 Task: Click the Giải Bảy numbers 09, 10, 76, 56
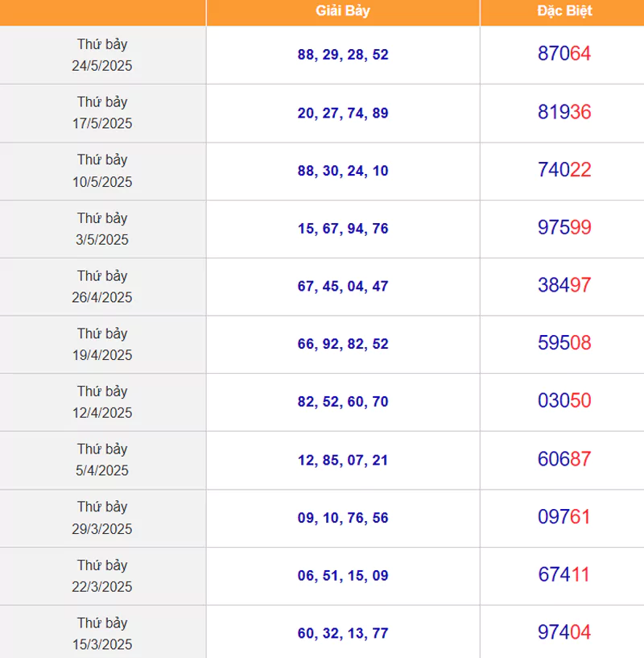click(343, 518)
